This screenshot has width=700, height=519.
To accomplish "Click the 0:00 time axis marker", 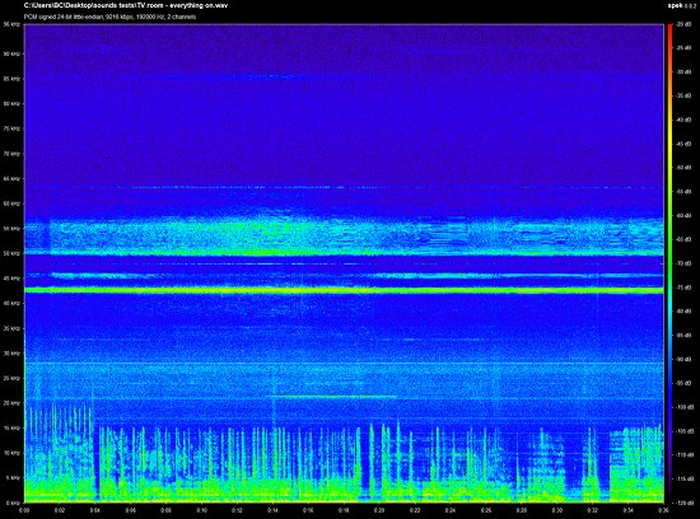I will point(24,510).
